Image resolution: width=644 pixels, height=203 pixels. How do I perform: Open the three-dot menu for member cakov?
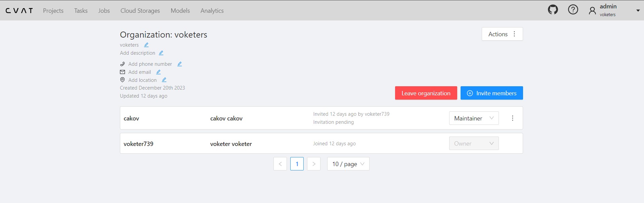tap(512, 118)
